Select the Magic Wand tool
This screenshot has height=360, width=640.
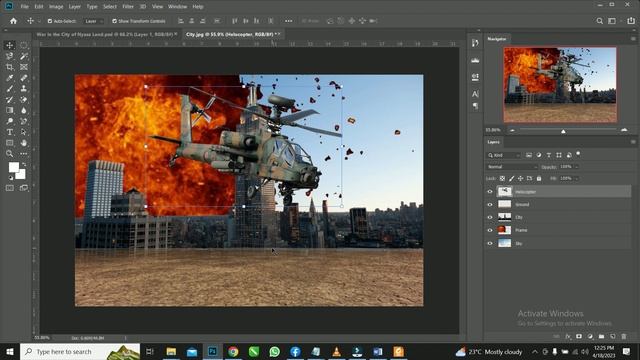click(24, 56)
